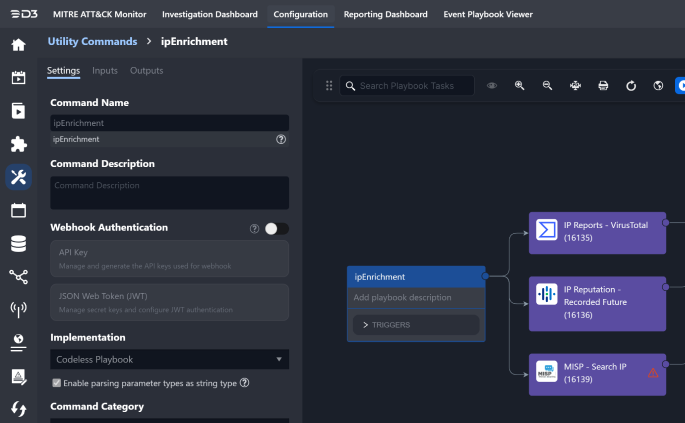Select the IP Reports - VirusTotal node
Image resolution: width=685 pixels, height=423 pixels.
click(x=596, y=232)
